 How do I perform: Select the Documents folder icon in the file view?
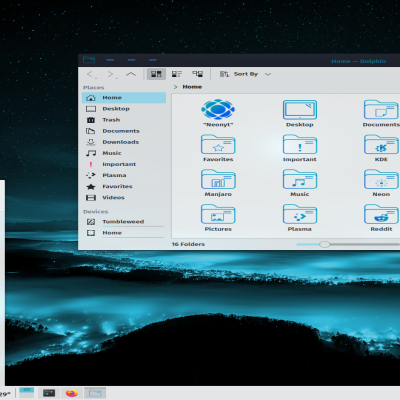pos(381,110)
